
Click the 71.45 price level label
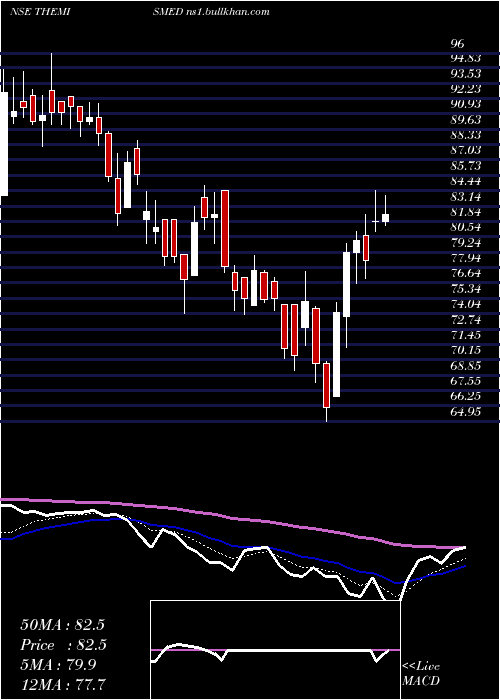466,334
